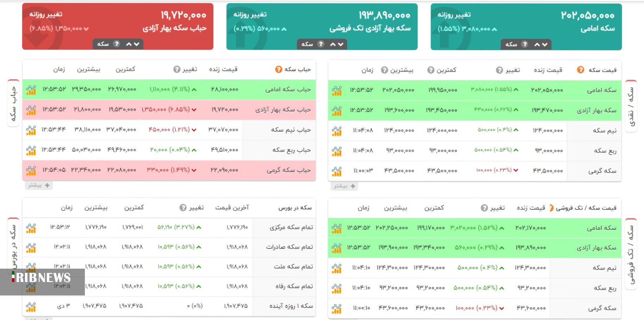Open chart icon for سکه بهار آزادی cash row

point(337,111)
